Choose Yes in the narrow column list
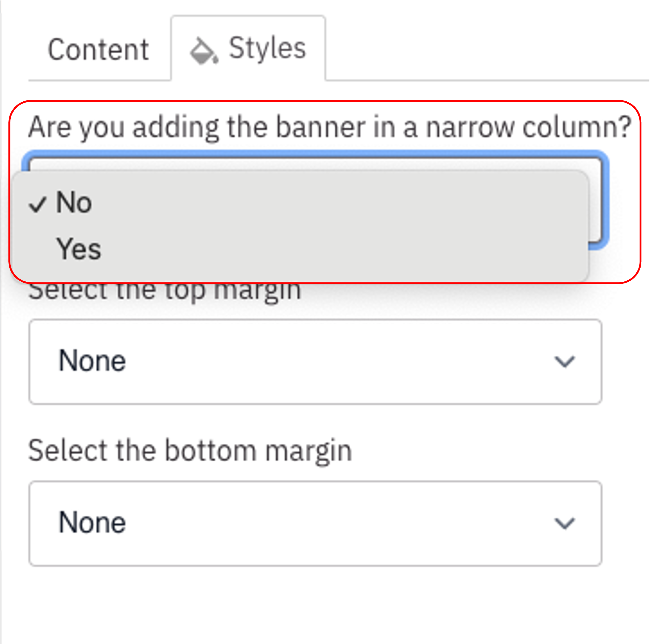The width and height of the screenshot is (650, 644). pos(79,249)
